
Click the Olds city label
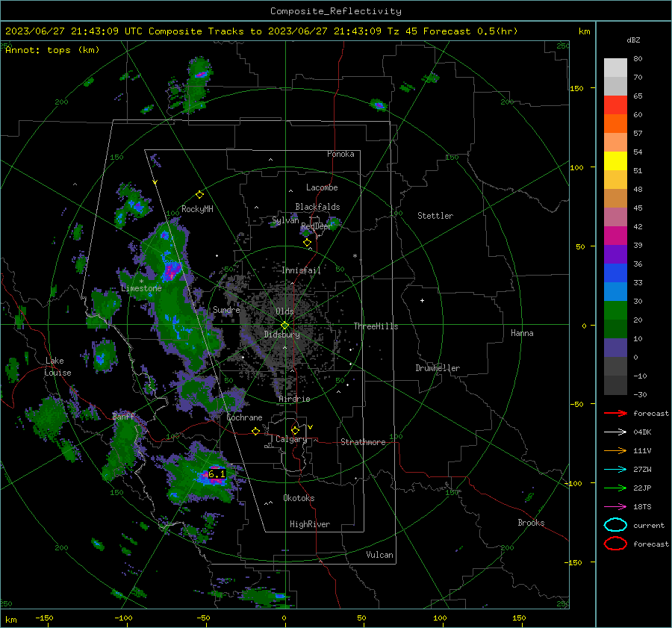pyautogui.click(x=284, y=311)
